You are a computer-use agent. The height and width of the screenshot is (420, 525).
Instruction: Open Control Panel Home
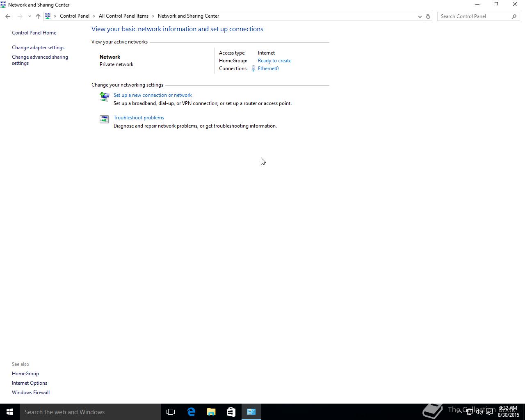pyautogui.click(x=34, y=33)
